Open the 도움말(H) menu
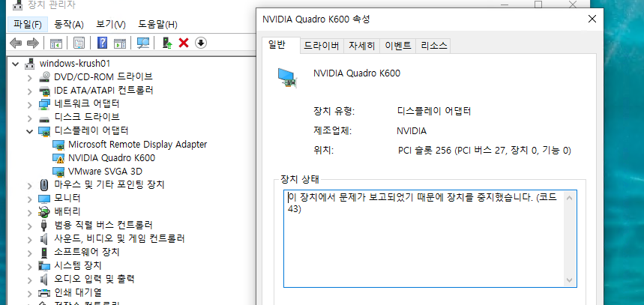 157,25
